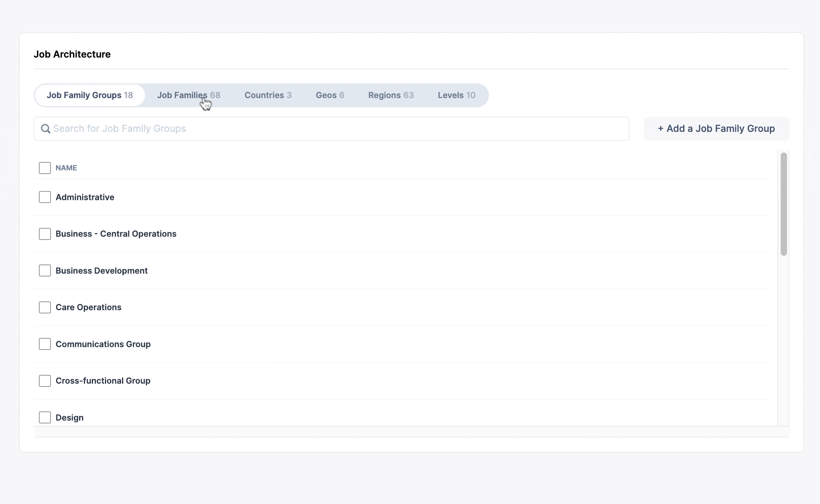The height and width of the screenshot is (504, 820).
Task: Click Add a Job Family Group button
Action: click(716, 129)
